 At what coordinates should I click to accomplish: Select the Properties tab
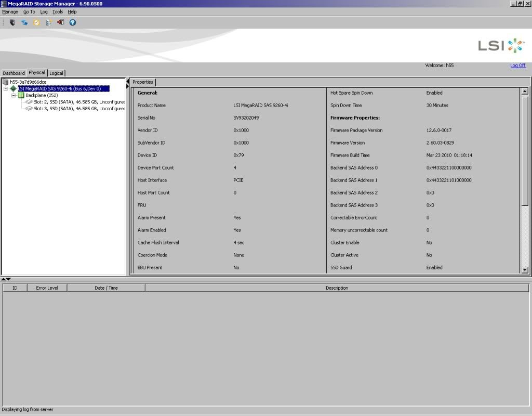point(143,82)
